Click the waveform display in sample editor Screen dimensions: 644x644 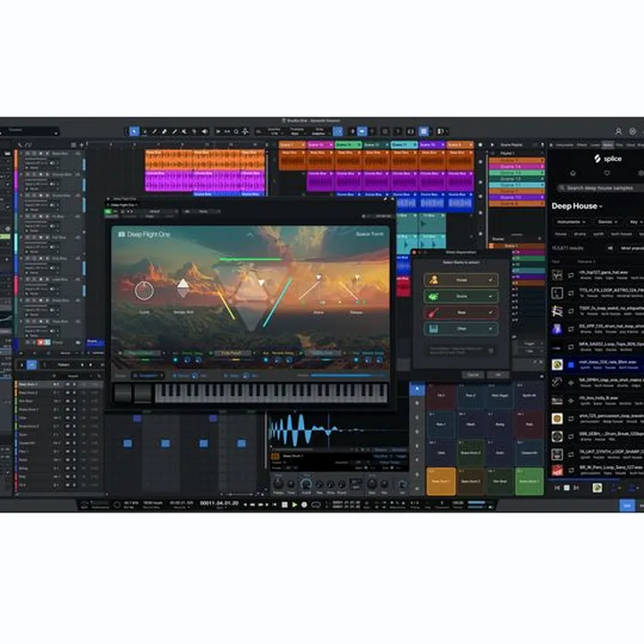(337, 428)
